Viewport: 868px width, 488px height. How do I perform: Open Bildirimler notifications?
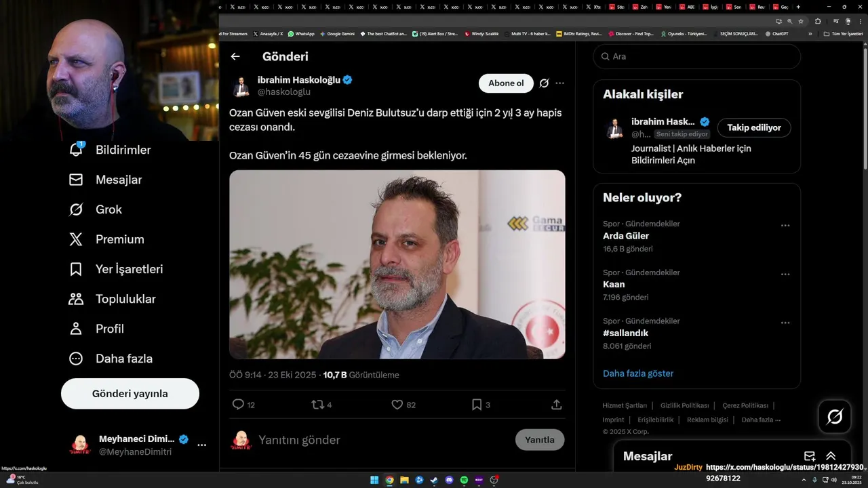click(x=110, y=150)
